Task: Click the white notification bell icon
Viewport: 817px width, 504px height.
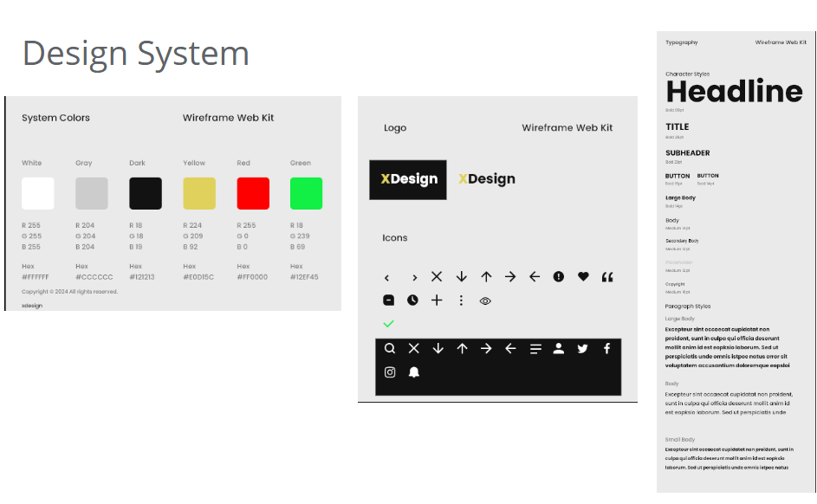Action: [414, 372]
